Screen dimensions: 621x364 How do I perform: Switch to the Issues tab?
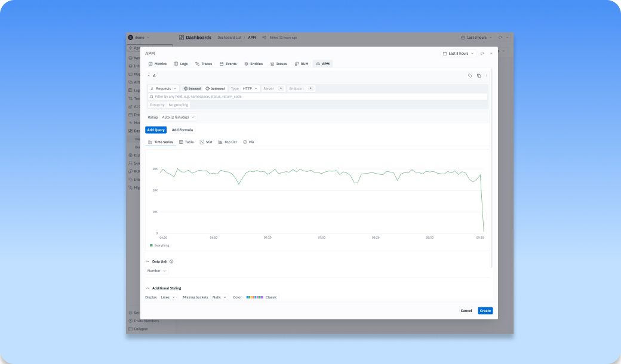point(279,64)
